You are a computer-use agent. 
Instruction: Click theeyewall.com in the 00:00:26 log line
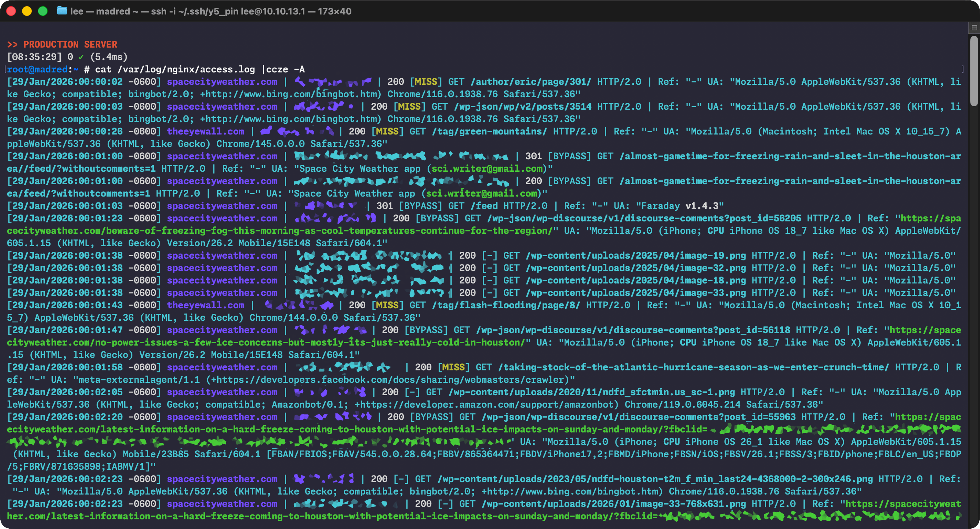pos(206,131)
